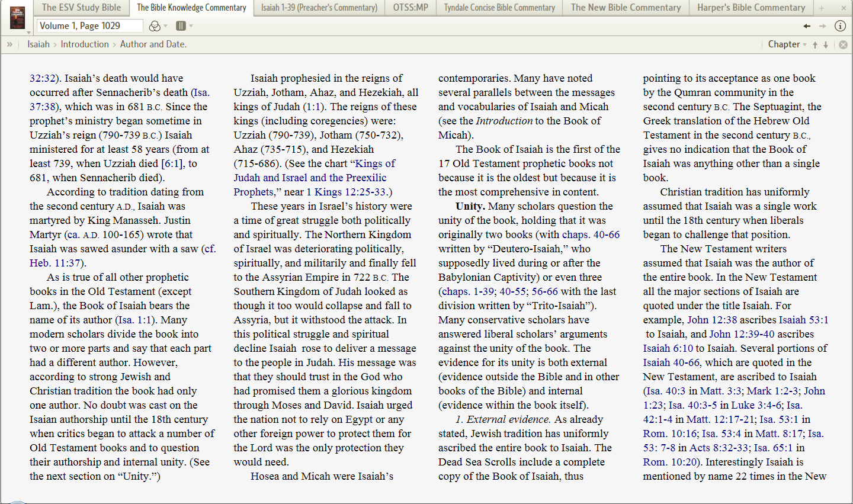Open the Isa. 1:1 link

pos(135,320)
